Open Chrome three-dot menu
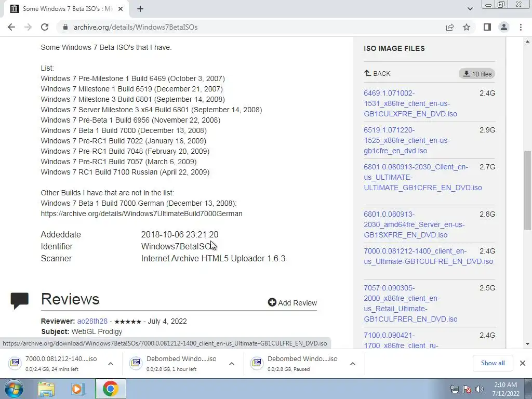Screen dimensions: 532x399 pos(521,27)
